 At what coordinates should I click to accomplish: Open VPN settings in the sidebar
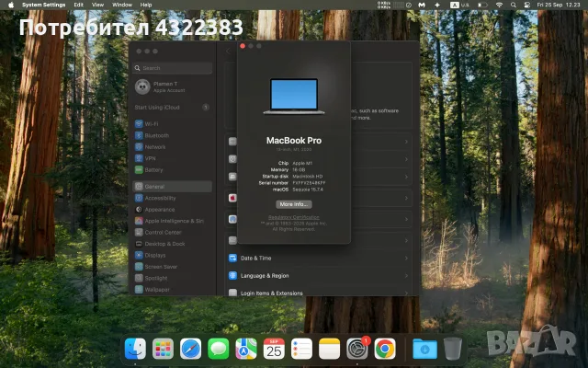pyautogui.click(x=172, y=158)
